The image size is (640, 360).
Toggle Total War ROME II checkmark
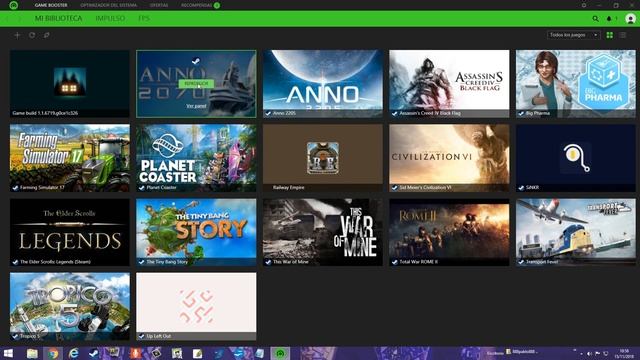[395, 262]
